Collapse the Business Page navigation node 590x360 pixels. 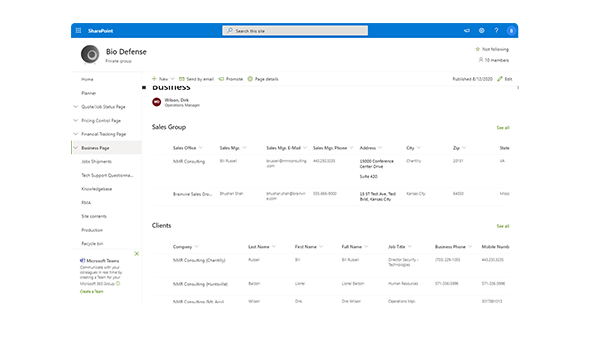76,148
